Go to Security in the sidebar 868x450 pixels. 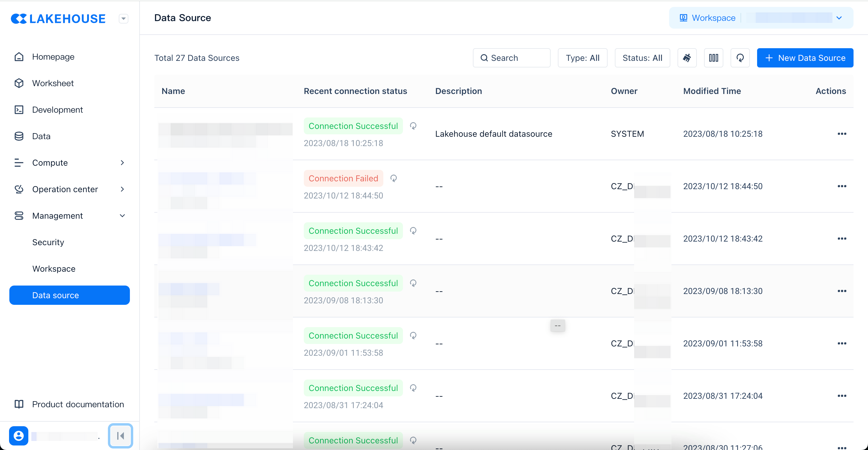click(x=48, y=242)
